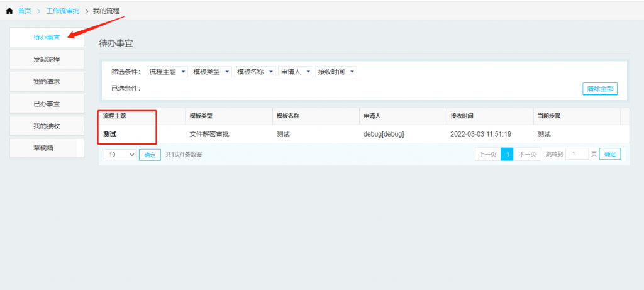644x290 pixels.
Task: Open 我的接收 sidebar item
Action: tap(47, 126)
